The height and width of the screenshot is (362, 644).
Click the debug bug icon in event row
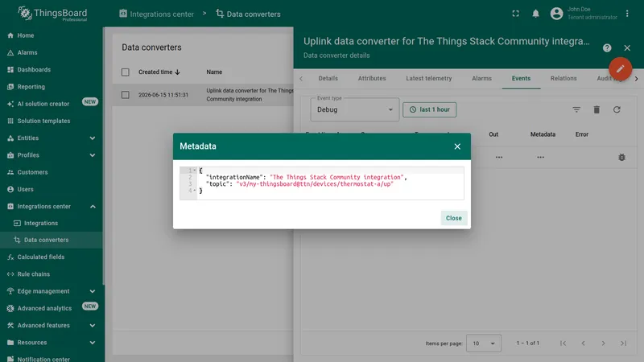point(621,157)
